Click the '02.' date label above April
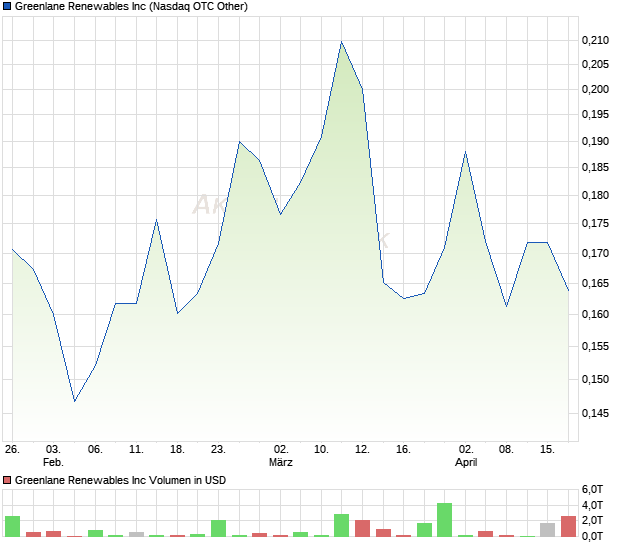Screen dimensions: 620x546 click(x=466, y=449)
